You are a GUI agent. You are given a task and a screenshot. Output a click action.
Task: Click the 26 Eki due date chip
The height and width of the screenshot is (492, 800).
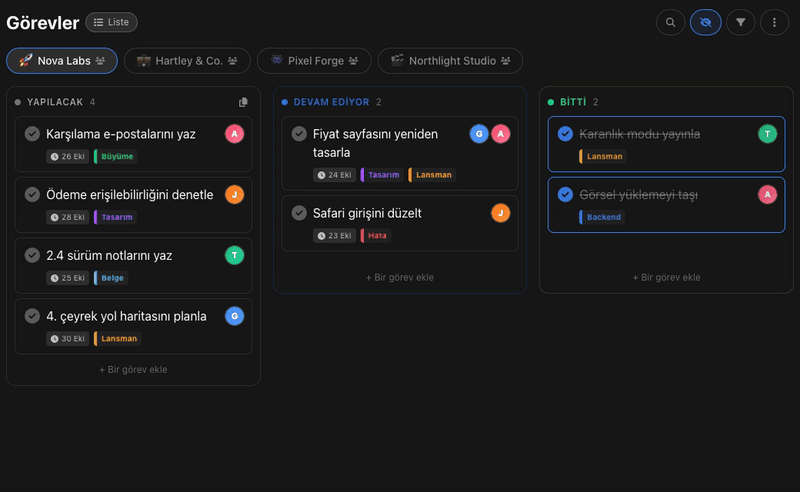(x=67, y=156)
